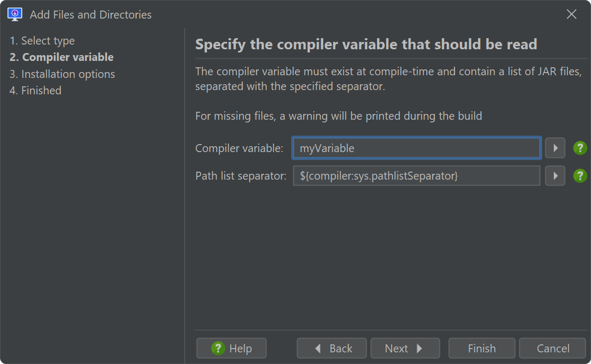This screenshot has height=364, width=591.
Task: Select step 4 Finished
Action: [x=36, y=91]
